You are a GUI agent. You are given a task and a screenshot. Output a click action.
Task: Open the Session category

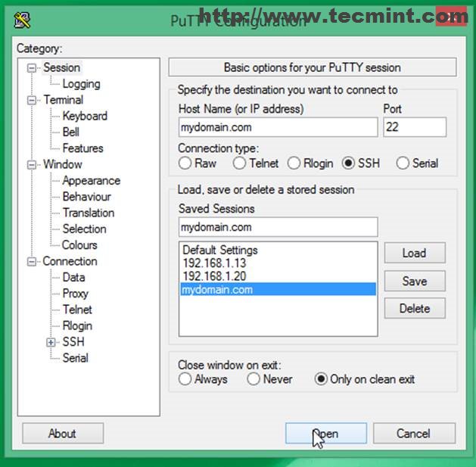(x=61, y=67)
